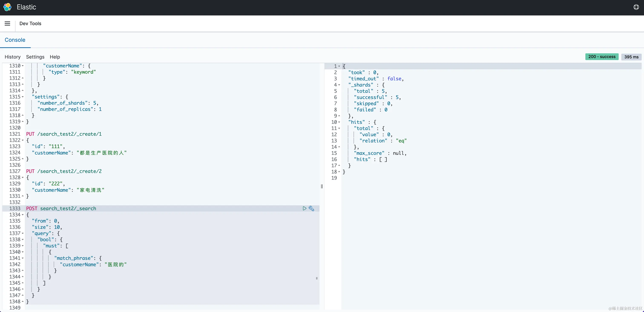Collapse the _shards object in response
Viewport: 644px width, 312px height.
(339, 85)
